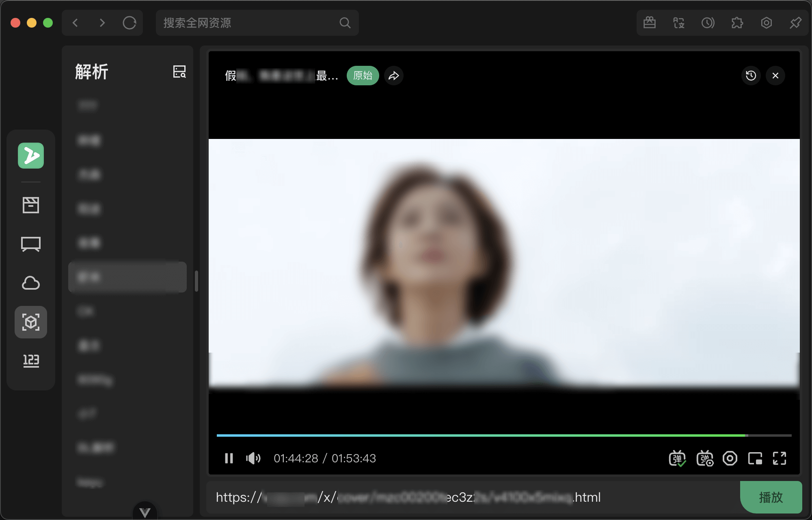The height and width of the screenshot is (520, 812).
Task: Open the puzzle-piece plugins icon
Action: click(x=737, y=23)
